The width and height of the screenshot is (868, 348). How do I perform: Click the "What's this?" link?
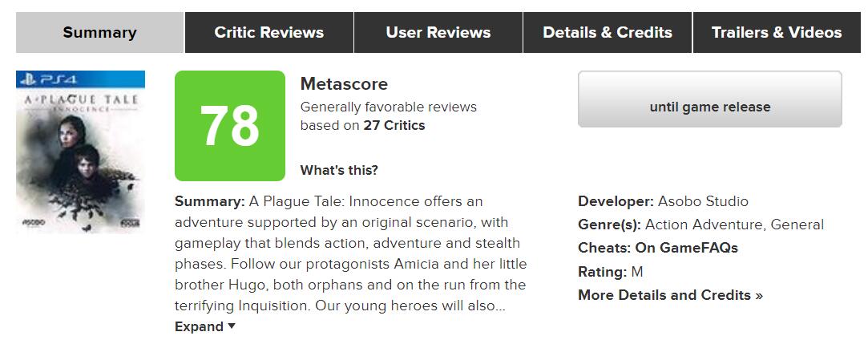(x=339, y=170)
